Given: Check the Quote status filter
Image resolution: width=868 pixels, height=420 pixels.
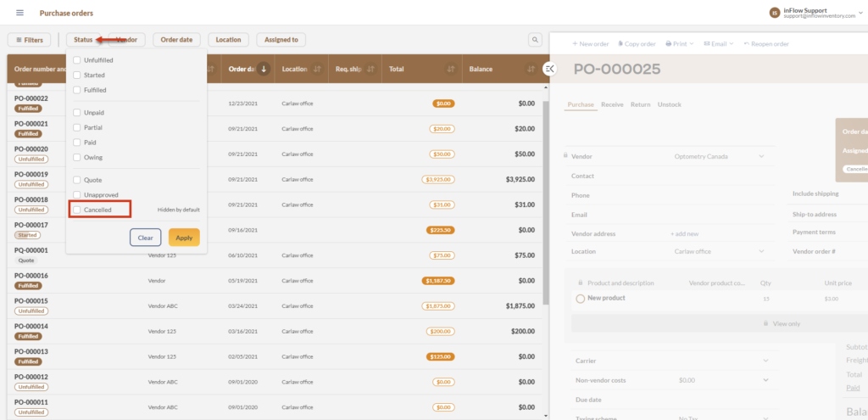Looking at the screenshot, I should click(77, 180).
